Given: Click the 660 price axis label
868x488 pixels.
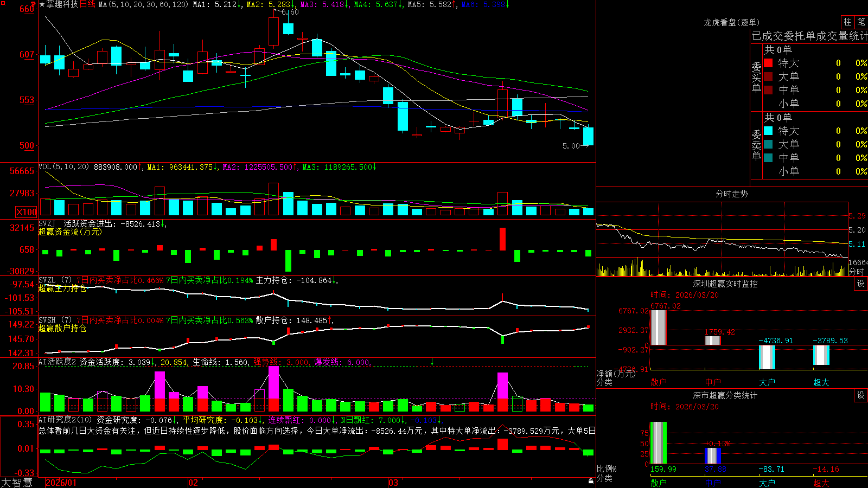Looking at the screenshot, I should click(27, 9).
